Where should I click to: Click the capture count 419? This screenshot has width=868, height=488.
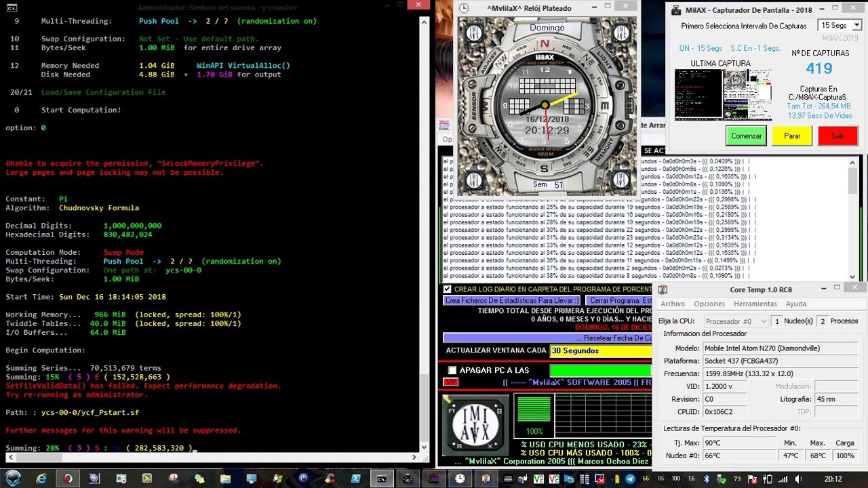pyautogui.click(x=818, y=68)
